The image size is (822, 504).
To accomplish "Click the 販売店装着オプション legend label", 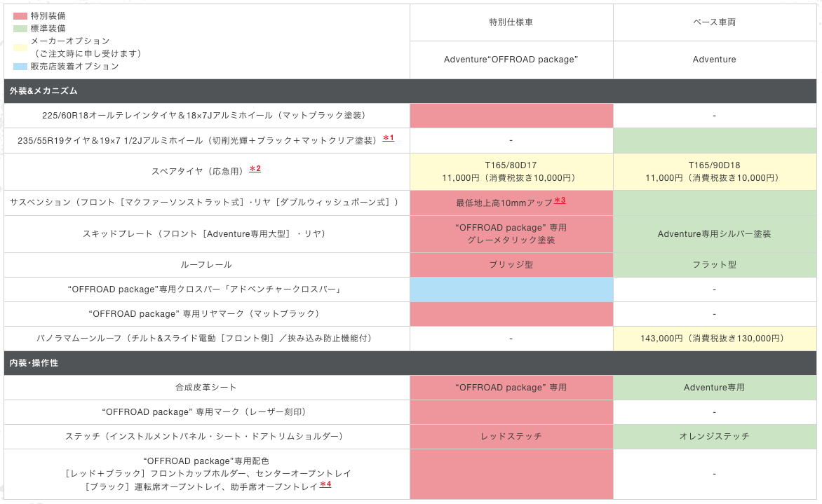I will (x=75, y=67).
